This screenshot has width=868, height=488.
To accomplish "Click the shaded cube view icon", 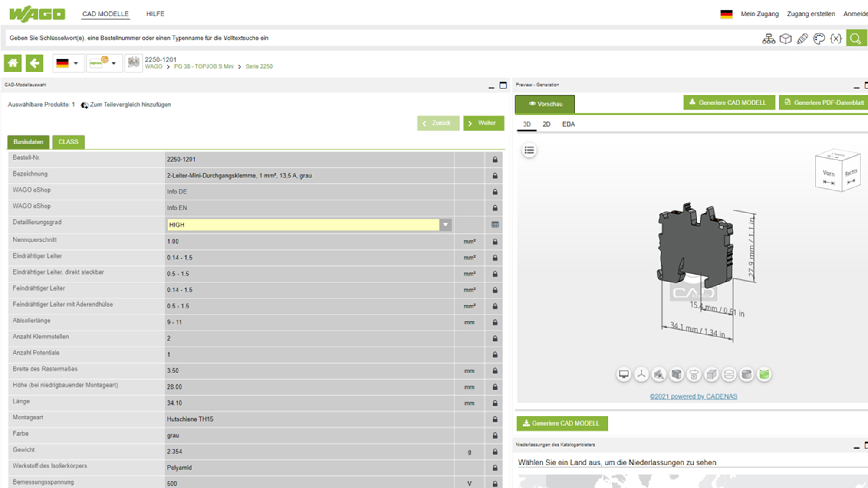I will (712, 374).
